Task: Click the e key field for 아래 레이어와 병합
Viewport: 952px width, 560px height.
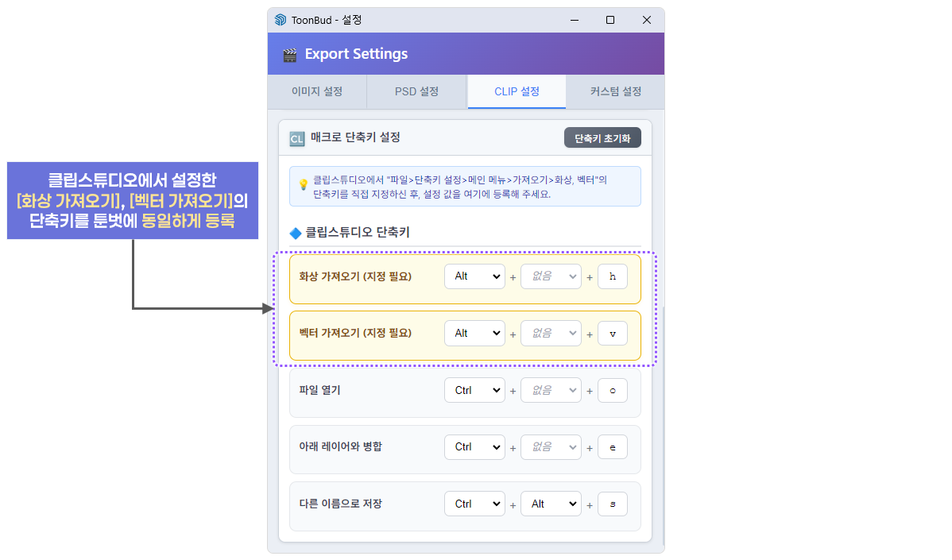Action: [612, 446]
